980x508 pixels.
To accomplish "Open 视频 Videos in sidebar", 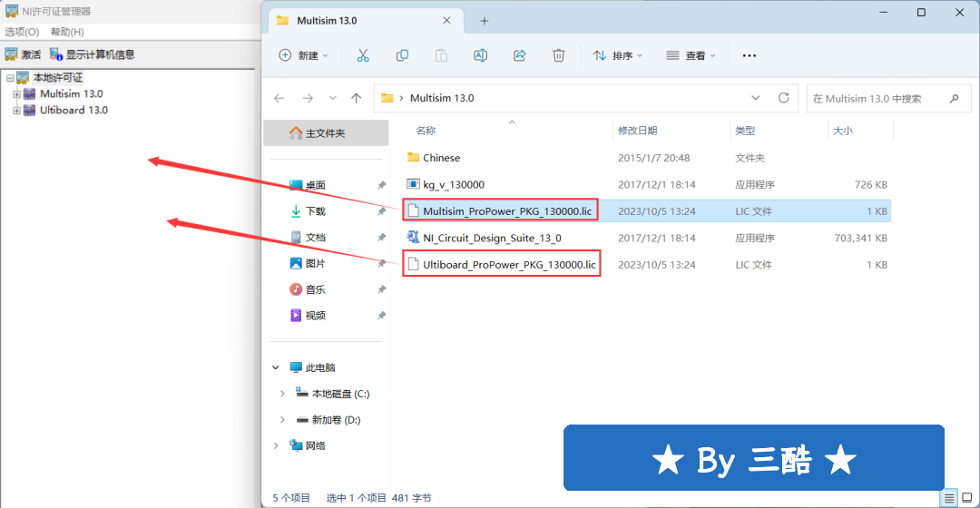I will click(309, 316).
